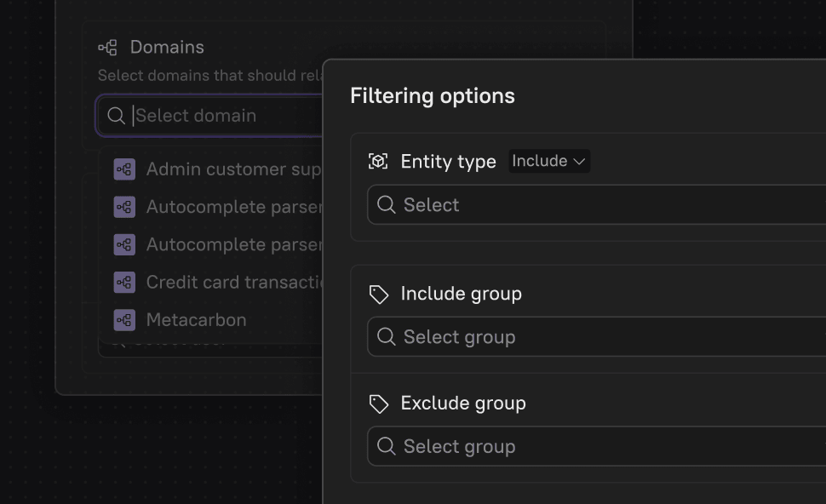Select Metacarbon from the domain list

pos(195,319)
